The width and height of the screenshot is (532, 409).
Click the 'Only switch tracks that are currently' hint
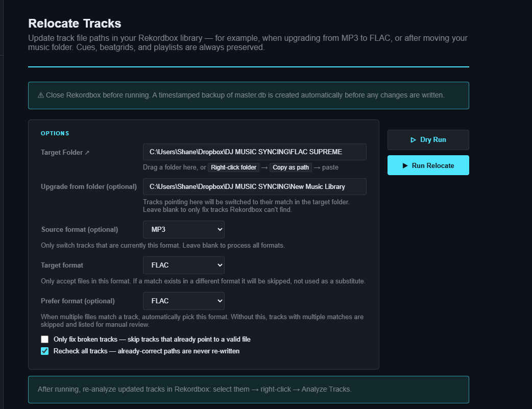(163, 246)
